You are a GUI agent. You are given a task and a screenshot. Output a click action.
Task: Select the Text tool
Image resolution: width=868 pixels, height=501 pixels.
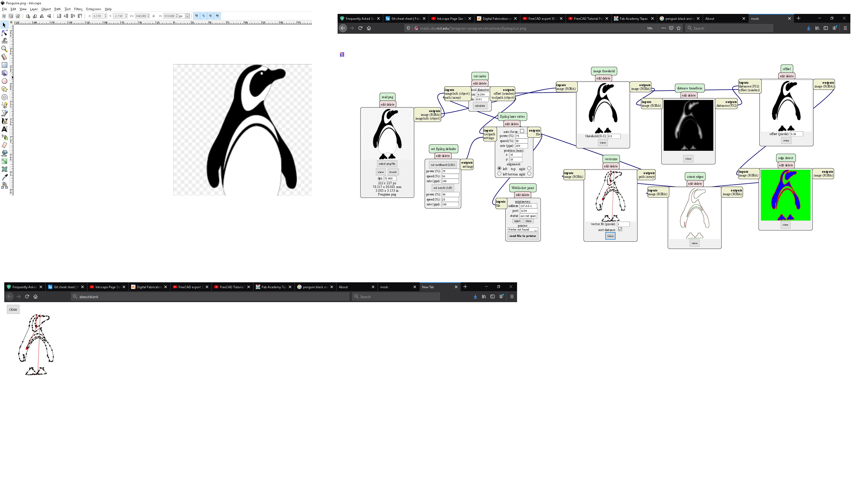(x=5, y=129)
